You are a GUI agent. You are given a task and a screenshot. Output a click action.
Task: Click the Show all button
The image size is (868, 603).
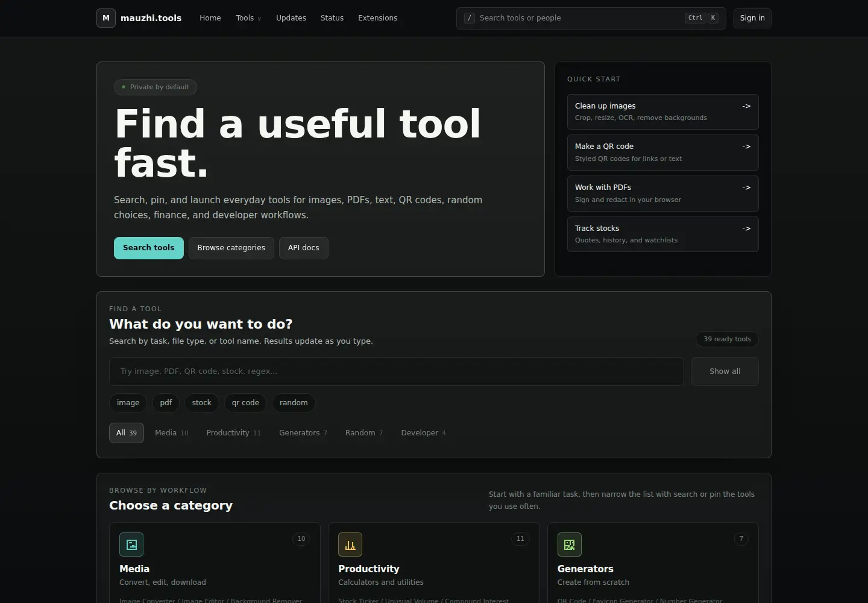tap(725, 371)
